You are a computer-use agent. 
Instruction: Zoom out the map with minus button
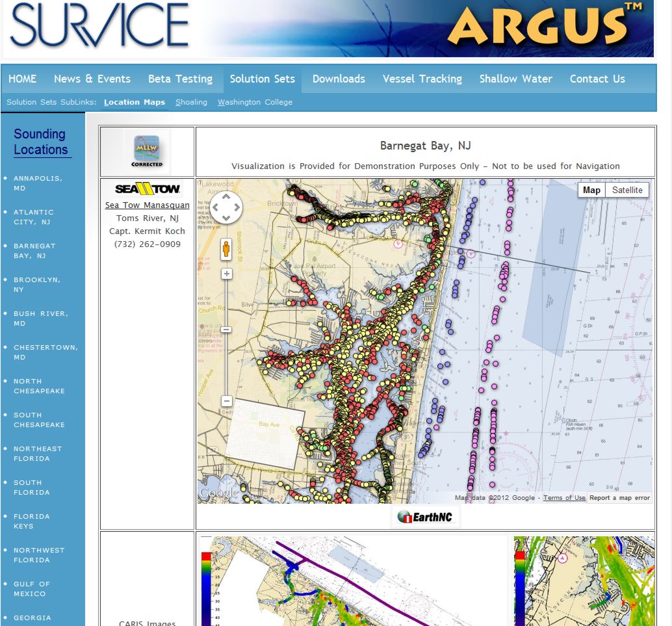[x=227, y=401]
